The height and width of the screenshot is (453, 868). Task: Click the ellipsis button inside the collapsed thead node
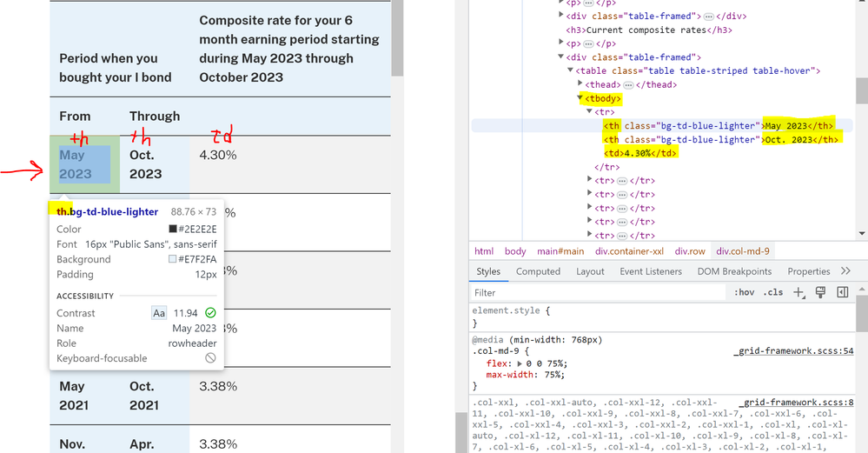628,84
